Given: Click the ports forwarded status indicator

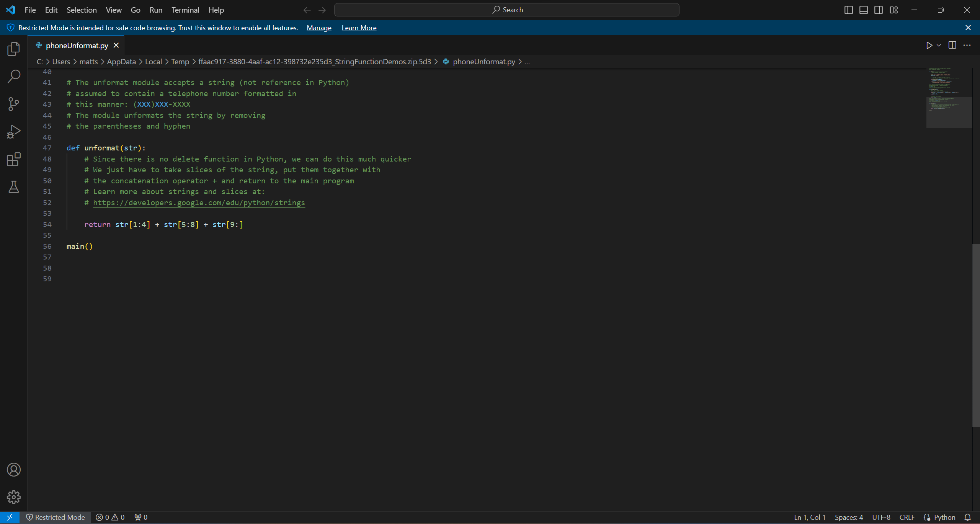Looking at the screenshot, I should point(141,517).
